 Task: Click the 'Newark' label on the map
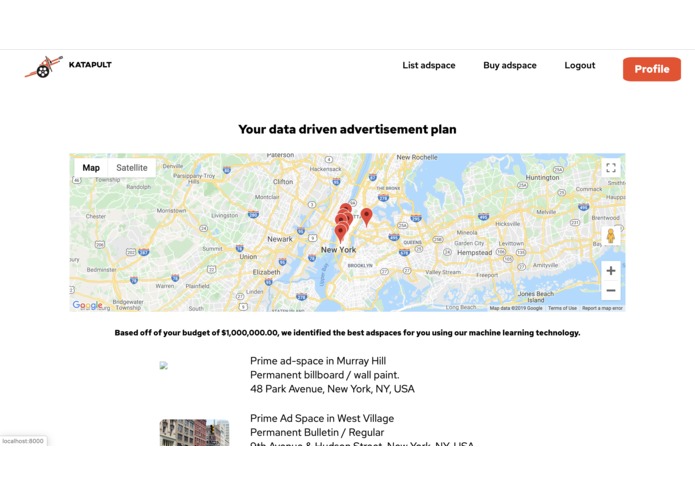point(280,239)
